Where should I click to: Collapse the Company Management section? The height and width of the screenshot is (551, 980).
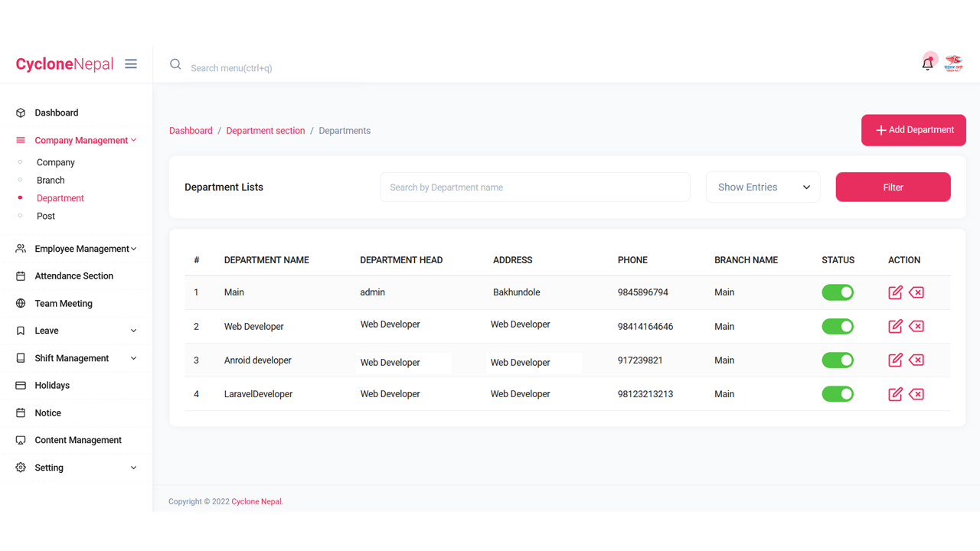pyautogui.click(x=81, y=140)
